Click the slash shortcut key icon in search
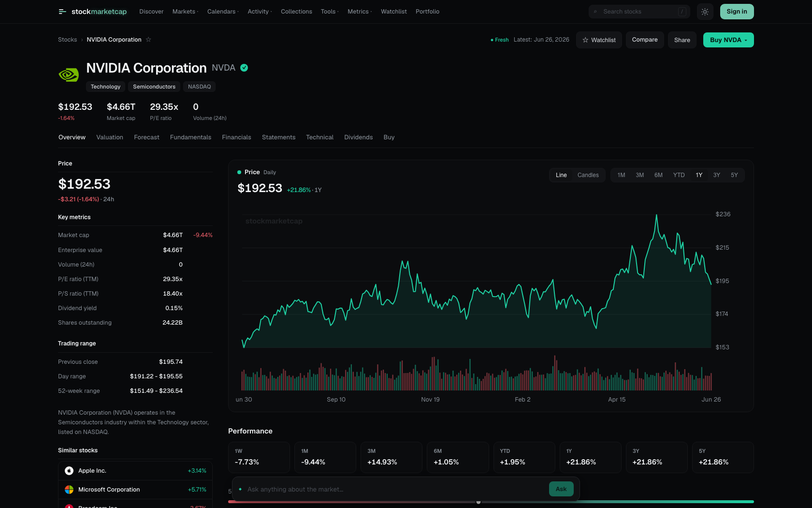 (x=682, y=12)
